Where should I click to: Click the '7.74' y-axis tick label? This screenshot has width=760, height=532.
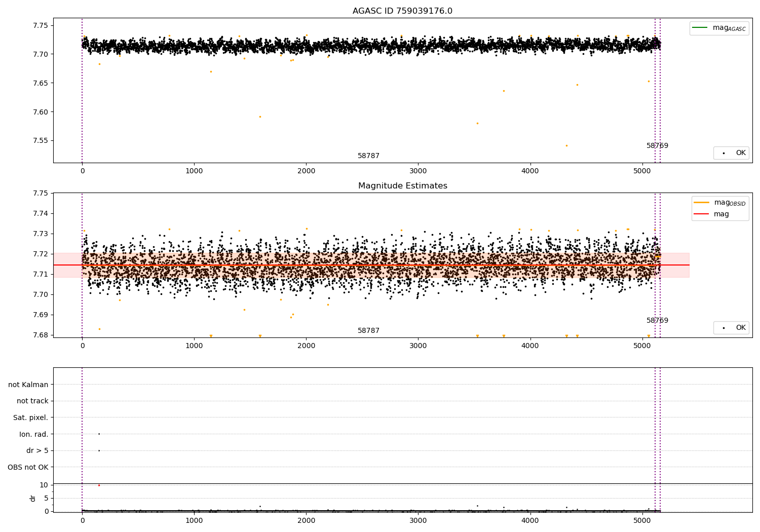click(x=41, y=213)
